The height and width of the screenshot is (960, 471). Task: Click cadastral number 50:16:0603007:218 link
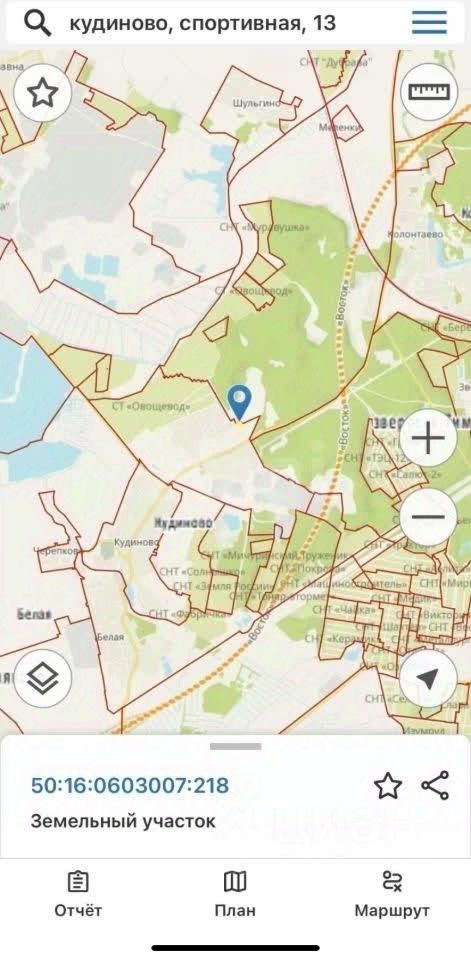130,786
